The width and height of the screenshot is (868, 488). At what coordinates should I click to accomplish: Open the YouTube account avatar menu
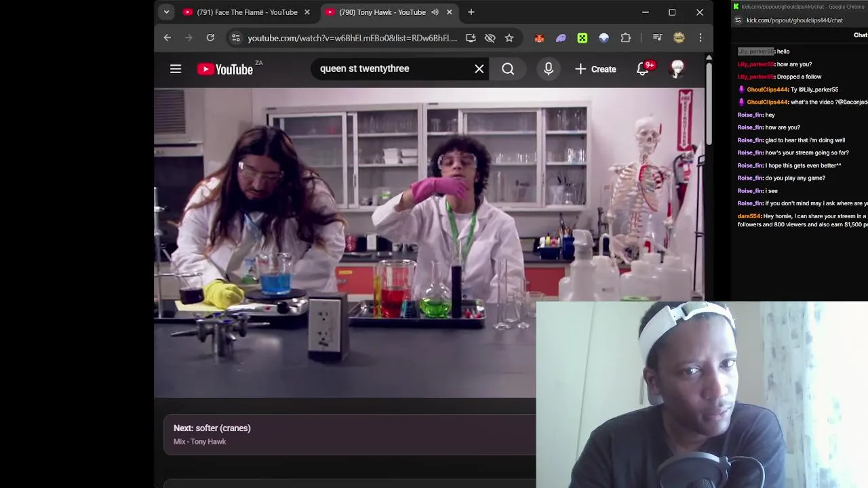(677, 68)
